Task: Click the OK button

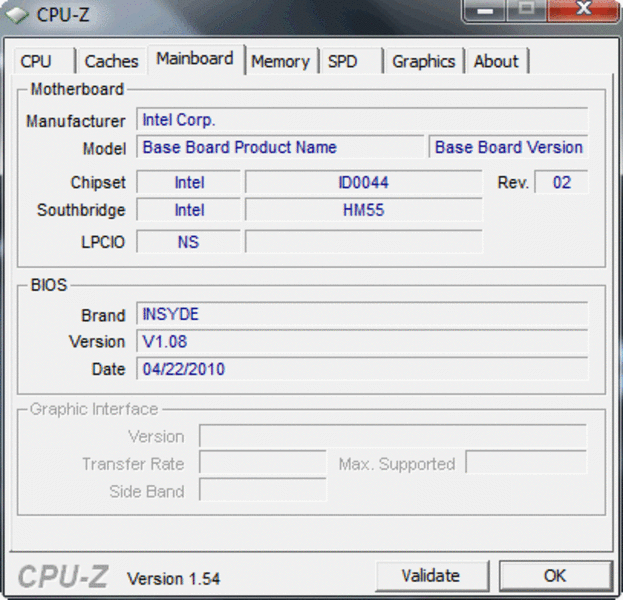Action: pos(555,576)
